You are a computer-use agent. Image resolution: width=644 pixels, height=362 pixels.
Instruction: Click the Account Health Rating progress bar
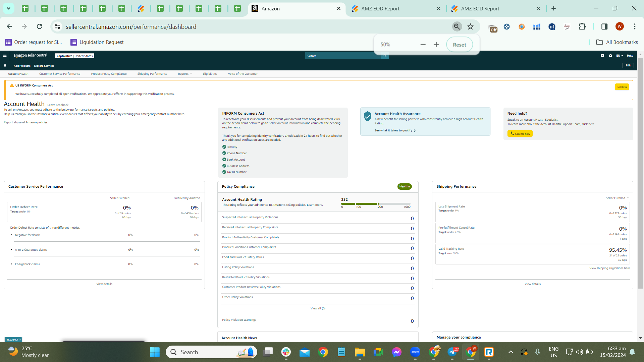376,203
